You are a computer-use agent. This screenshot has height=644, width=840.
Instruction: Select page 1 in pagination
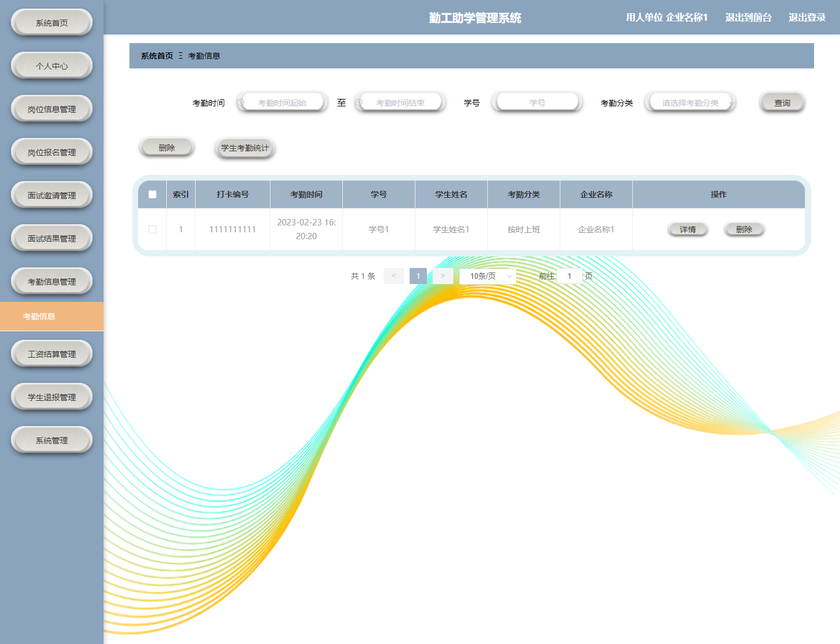click(418, 276)
